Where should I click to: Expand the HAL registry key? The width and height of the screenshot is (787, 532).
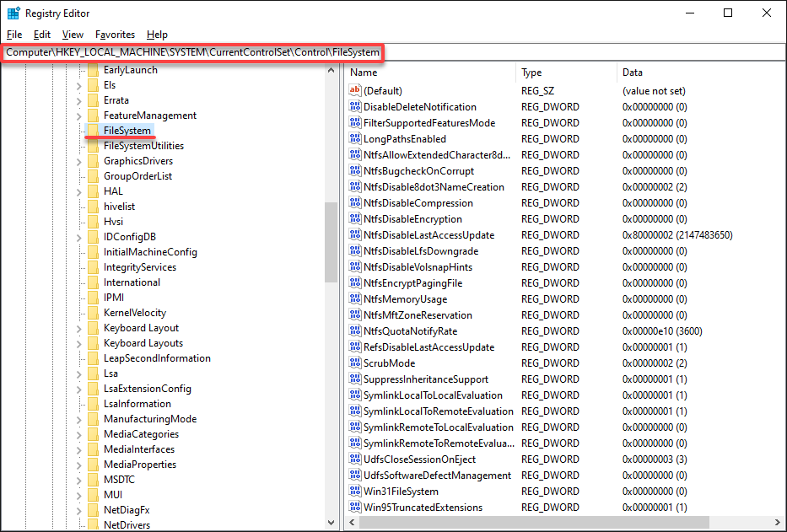click(78, 191)
